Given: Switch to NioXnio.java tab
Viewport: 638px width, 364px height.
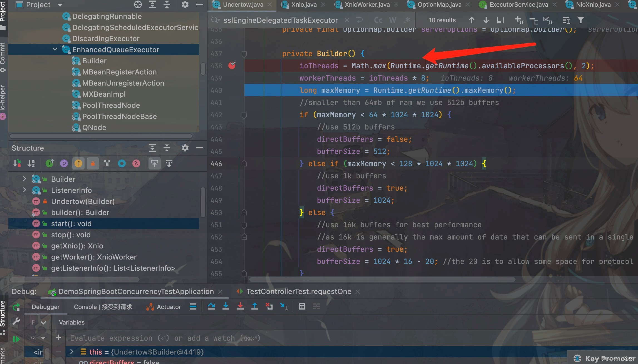Looking at the screenshot, I should [x=593, y=4].
